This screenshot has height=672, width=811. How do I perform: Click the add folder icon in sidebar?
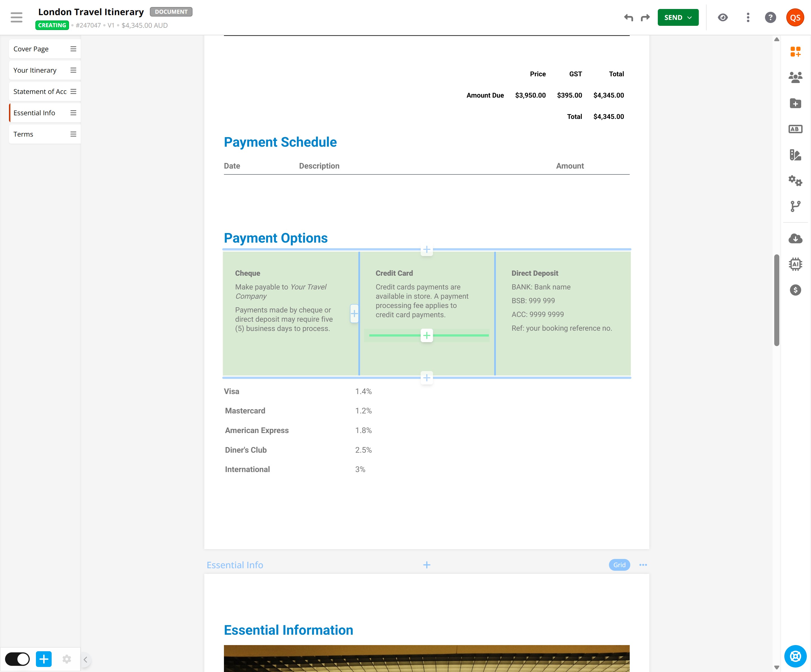pyautogui.click(x=795, y=103)
